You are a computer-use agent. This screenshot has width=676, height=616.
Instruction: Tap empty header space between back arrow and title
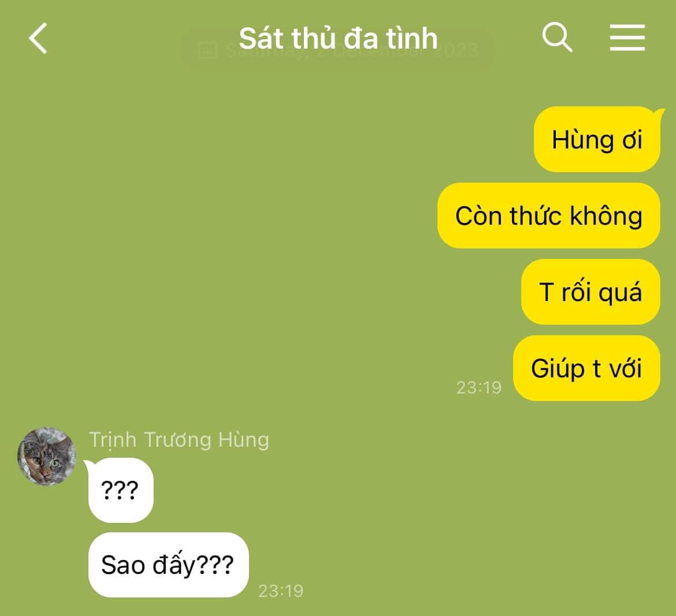[142, 38]
